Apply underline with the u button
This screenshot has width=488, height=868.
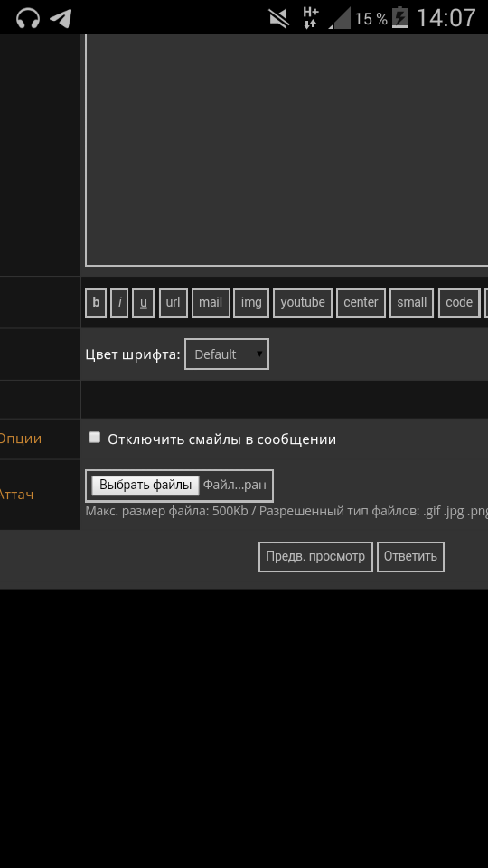[x=144, y=303]
